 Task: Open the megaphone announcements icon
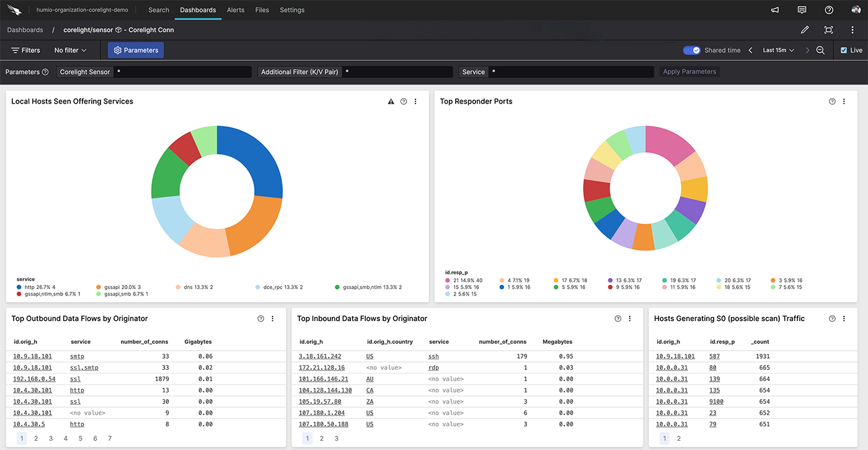775,10
